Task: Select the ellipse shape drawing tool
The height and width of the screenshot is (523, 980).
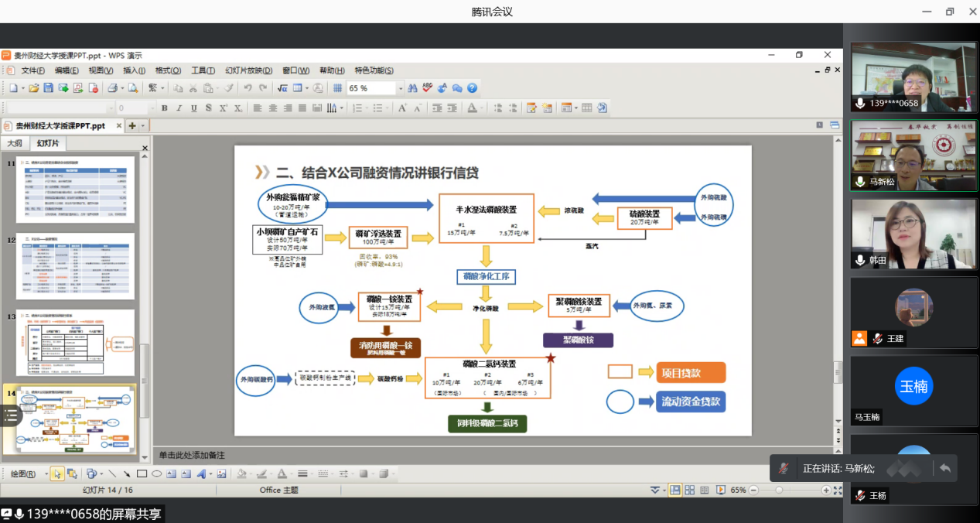Action: pos(156,473)
